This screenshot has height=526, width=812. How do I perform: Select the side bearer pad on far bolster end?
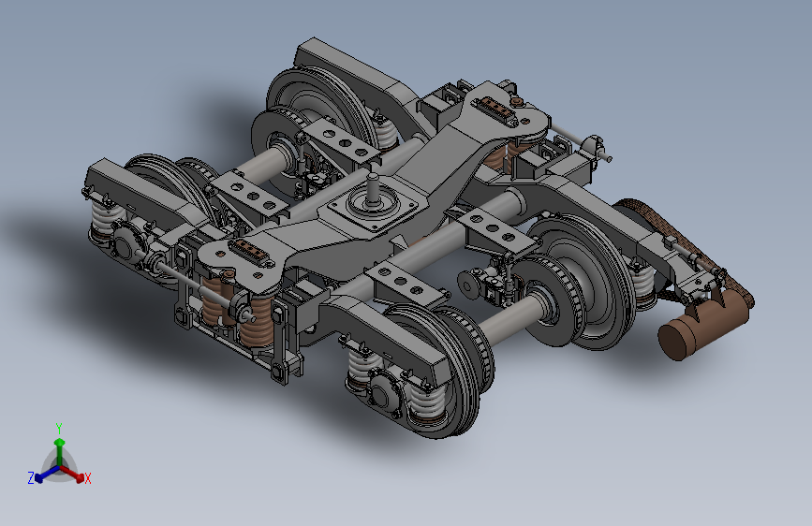(497, 110)
